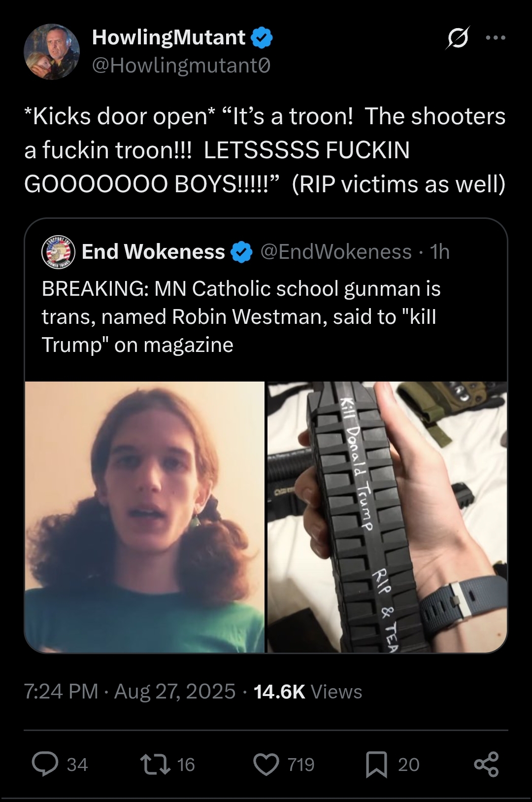Open quoted tweet text starting BREAKING

click(x=241, y=316)
